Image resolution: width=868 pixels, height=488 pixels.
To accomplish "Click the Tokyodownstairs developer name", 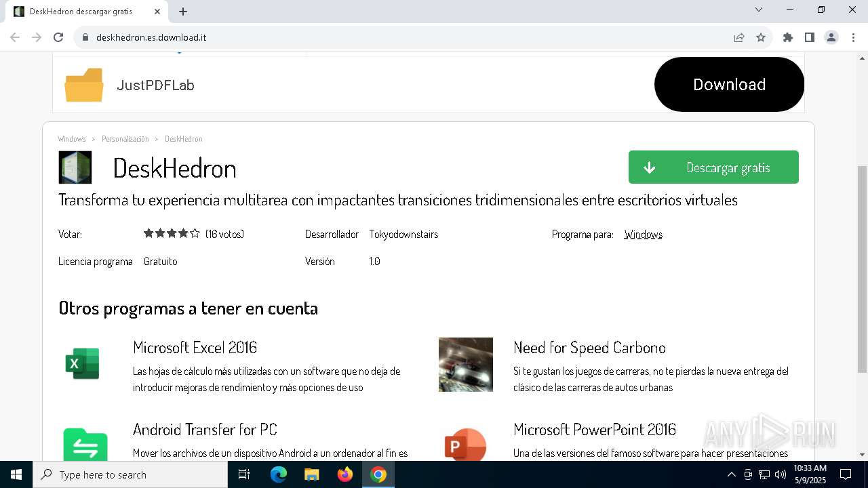I will tap(403, 235).
